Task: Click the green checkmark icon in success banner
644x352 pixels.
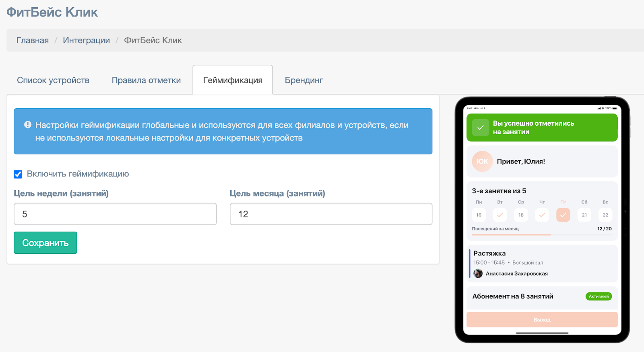Action: [480, 127]
